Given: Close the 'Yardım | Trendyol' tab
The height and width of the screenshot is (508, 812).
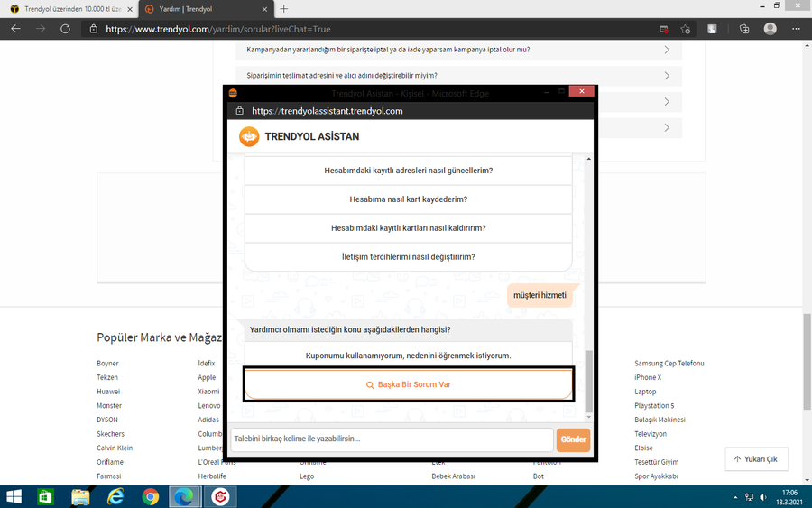Looking at the screenshot, I should click(264, 9).
